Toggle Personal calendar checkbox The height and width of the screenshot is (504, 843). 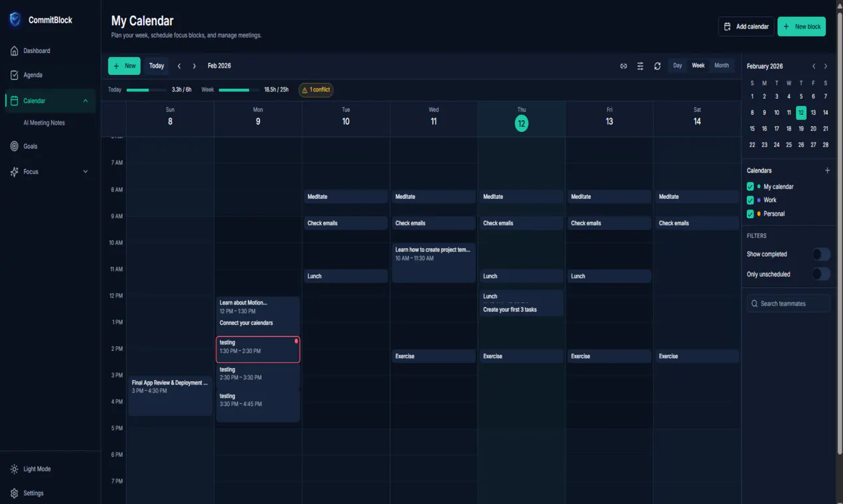pyautogui.click(x=750, y=214)
